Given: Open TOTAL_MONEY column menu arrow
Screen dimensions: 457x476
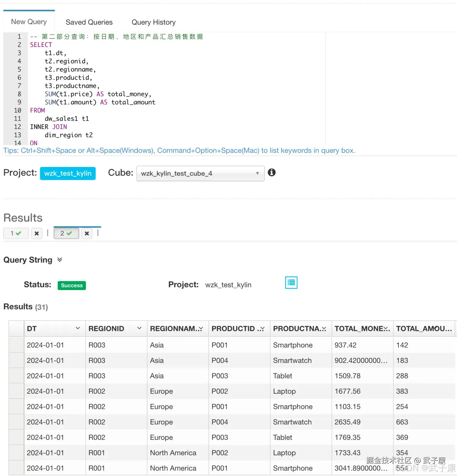Looking at the screenshot, I should [386, 329].
